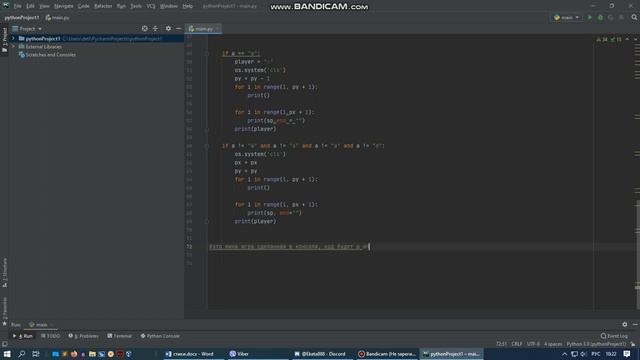Open the Run menu in menu bar

click(x=121, y=6)
